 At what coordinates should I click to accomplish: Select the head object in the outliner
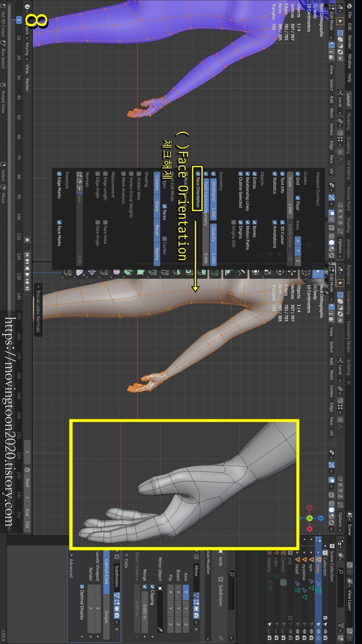[297, 569]
